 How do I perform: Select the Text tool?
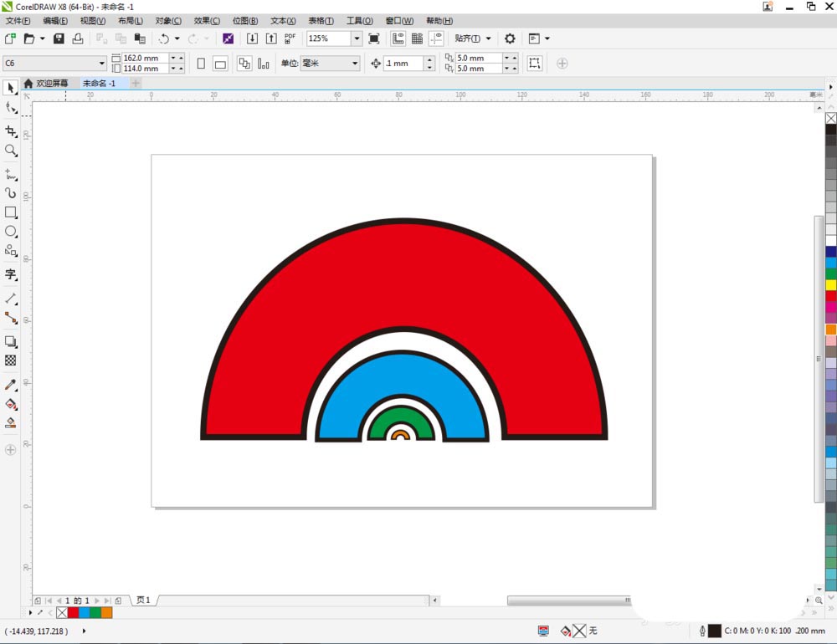pos(11,274)
